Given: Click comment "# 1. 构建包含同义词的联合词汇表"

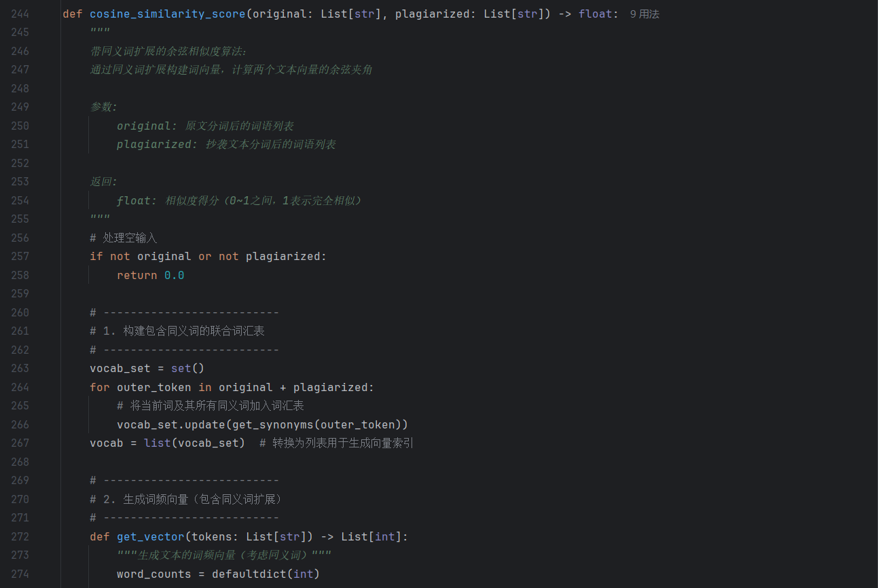Looking at the screenshot, I should (177, 331).
